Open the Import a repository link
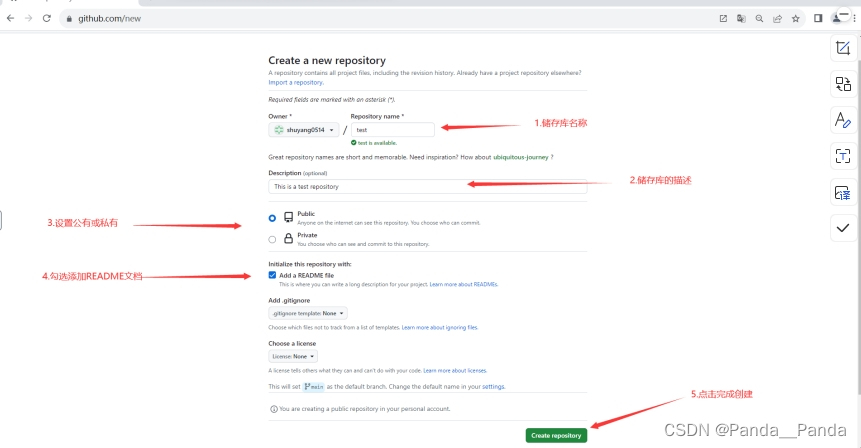Viewport: 861px width, 448px height. pos(296,82)
